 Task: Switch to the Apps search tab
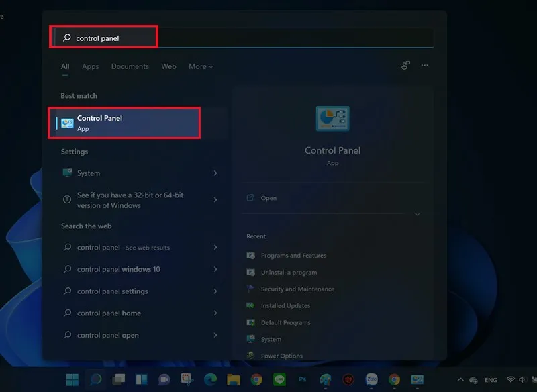tap(90, 66)
